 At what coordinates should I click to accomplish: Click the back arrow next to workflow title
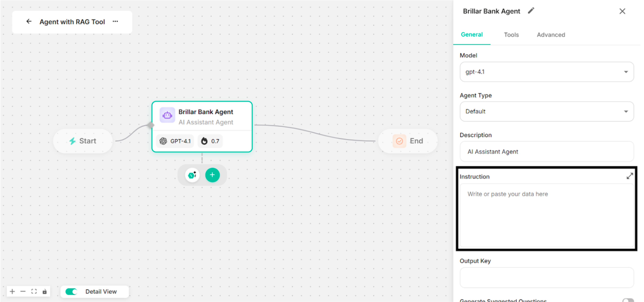tap(29, 21)
